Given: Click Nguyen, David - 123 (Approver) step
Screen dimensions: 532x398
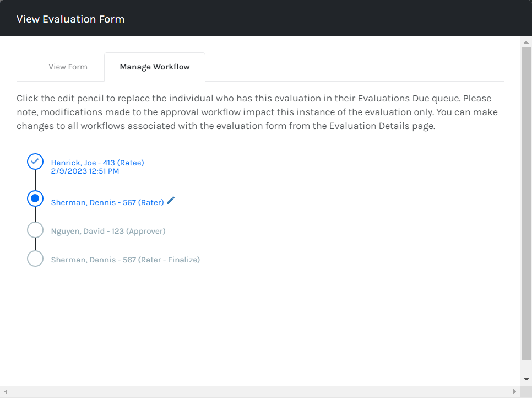Looking at the screenshot, I should (108, 232).
